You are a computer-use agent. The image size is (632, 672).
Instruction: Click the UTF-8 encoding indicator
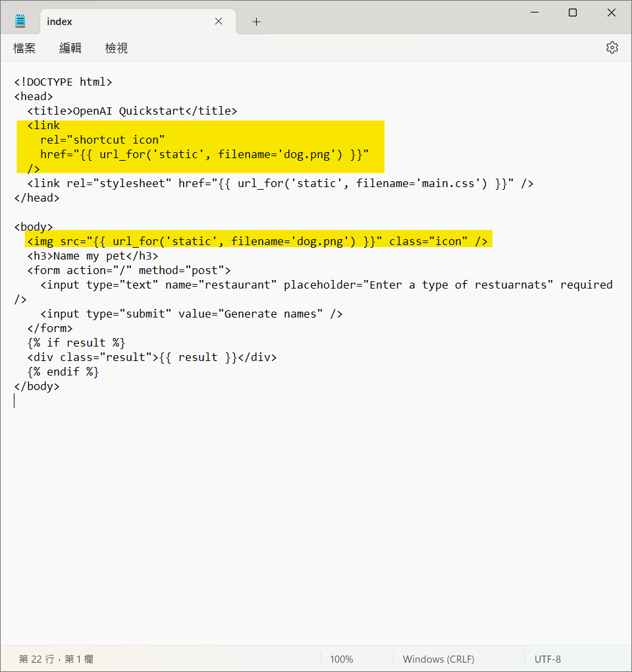[x=547, y=659]
